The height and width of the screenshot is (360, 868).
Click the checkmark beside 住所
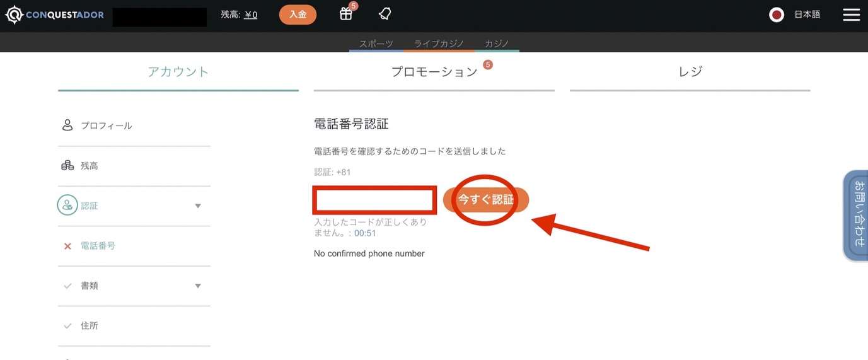pyautogui.click(x=67, y=326)
